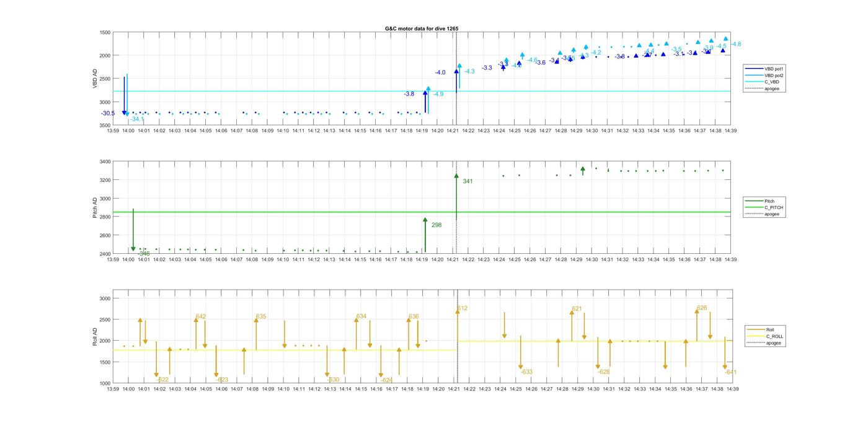Click the "3500" tick on VBD axis

coord(105,125)
